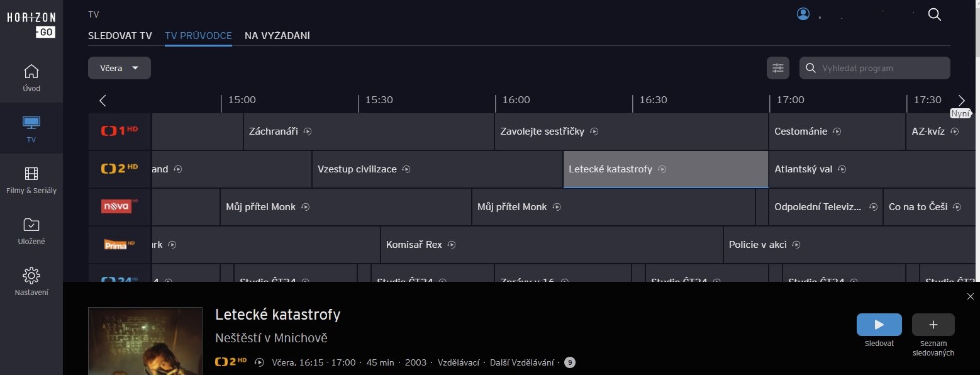Open Filmy & Seriály film icon
This screenshot has height=375, width=980.
[x=31, y=174]
